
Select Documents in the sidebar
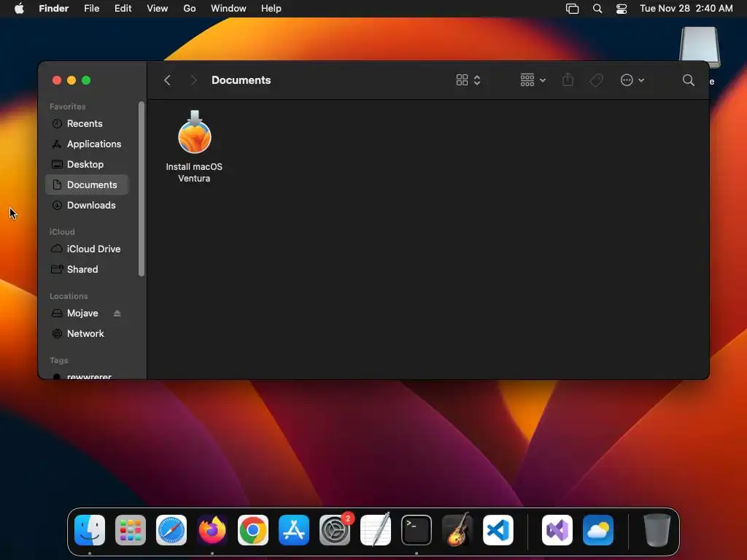tap(88, 184)
